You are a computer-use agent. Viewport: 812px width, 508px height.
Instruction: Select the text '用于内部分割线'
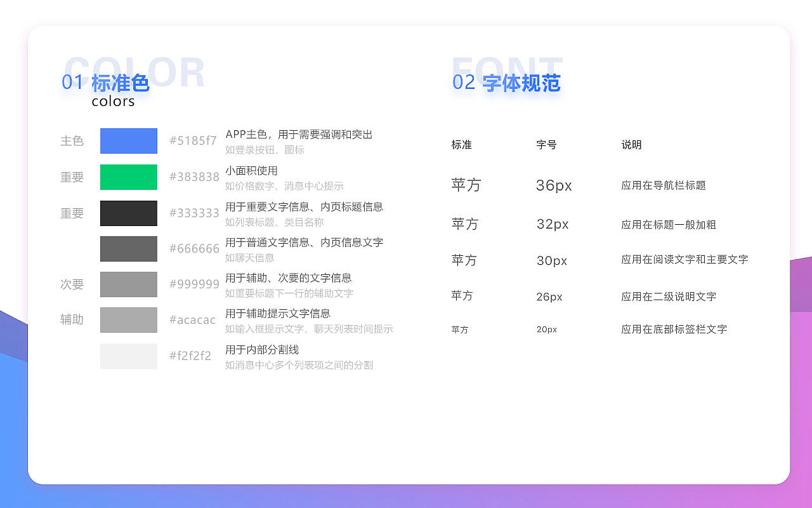[262, 350]
